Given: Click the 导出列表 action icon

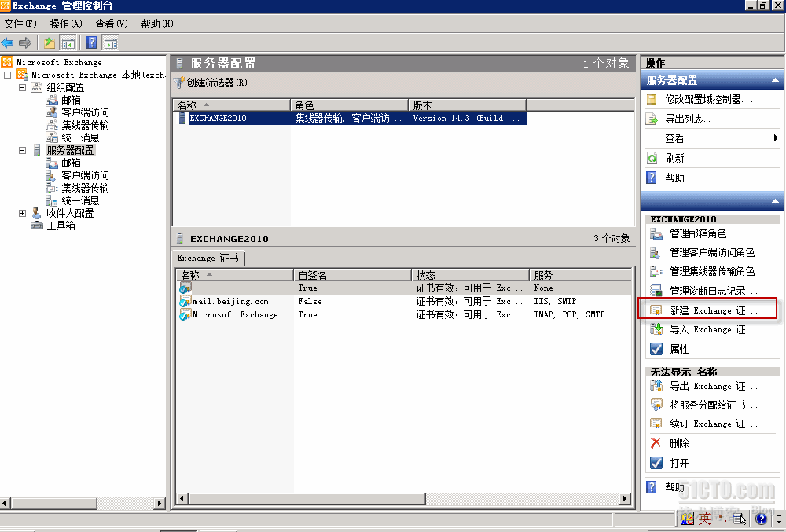Looking at the screenshot, I should click(652, 119).
